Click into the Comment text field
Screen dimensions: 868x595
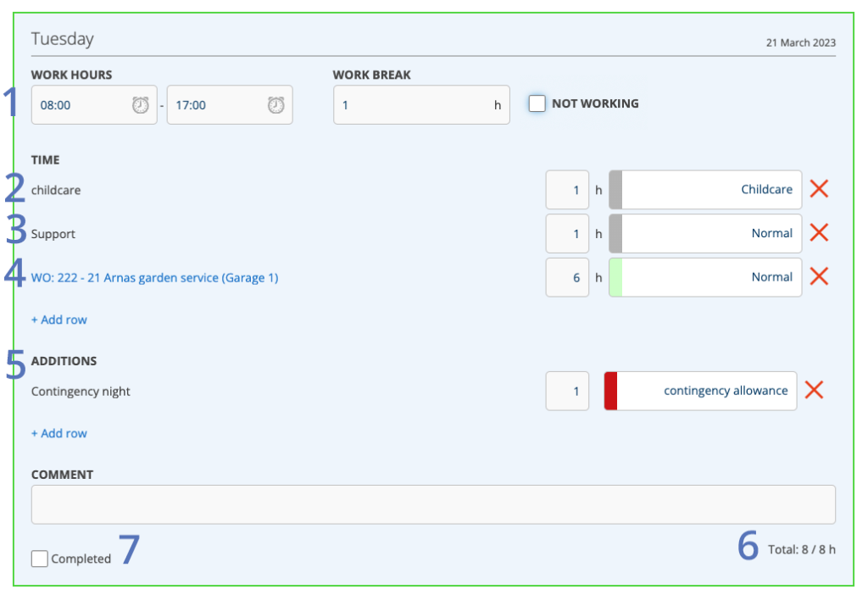[433, 504]
